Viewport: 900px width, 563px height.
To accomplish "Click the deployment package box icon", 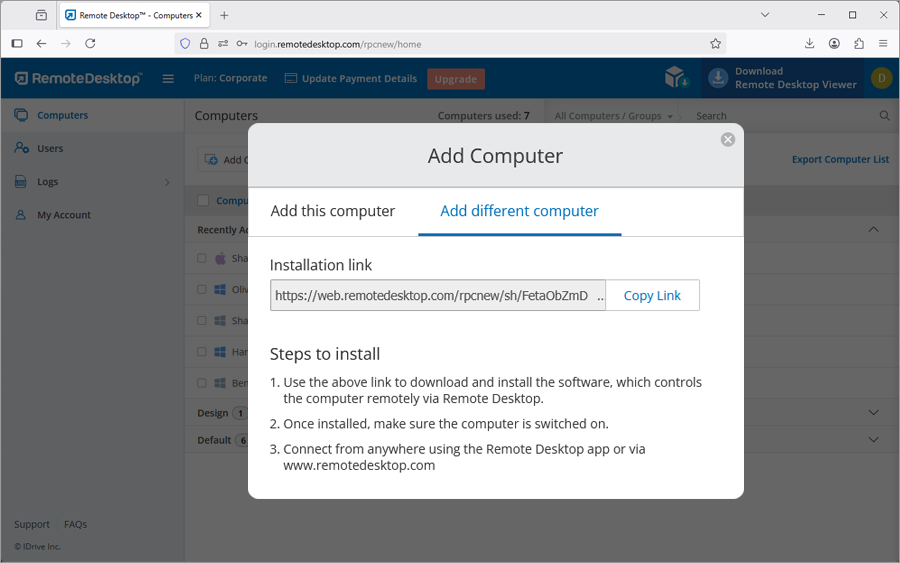I will click(x=676, y=78).
